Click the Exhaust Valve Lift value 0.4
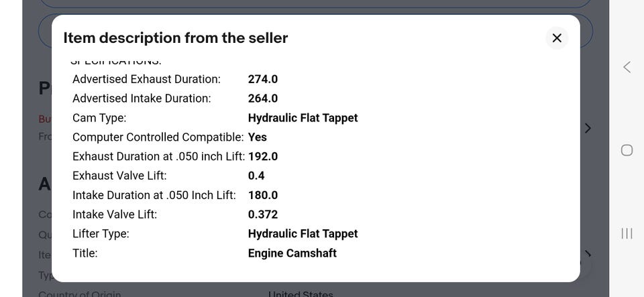The image size is (644, 297). (x=256, y=176)
